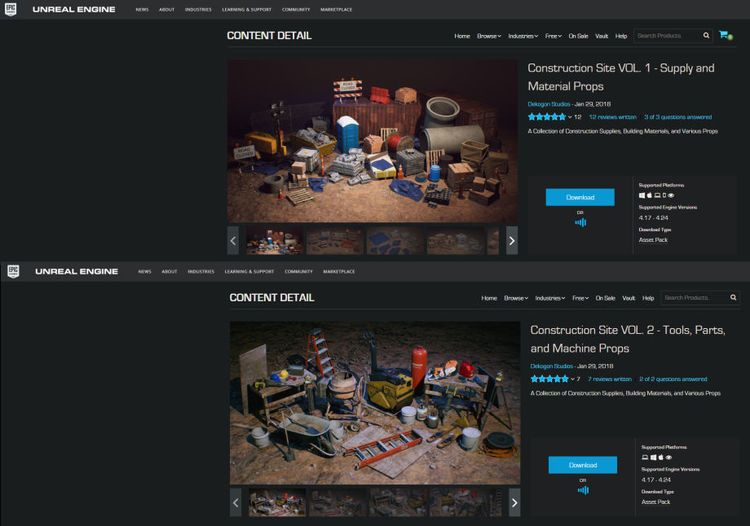The width and height of the screenshot is (750, 526).
Task: Click the VR eye platform icon for Vol. 2
Action: tap(669, 457)
